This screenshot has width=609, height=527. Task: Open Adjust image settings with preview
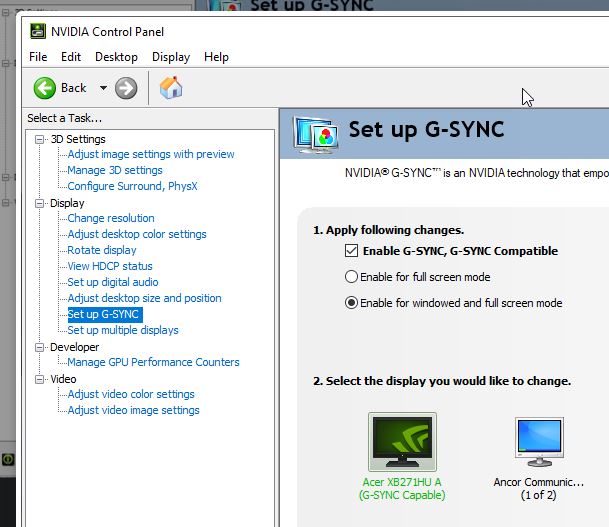[151, 154]
